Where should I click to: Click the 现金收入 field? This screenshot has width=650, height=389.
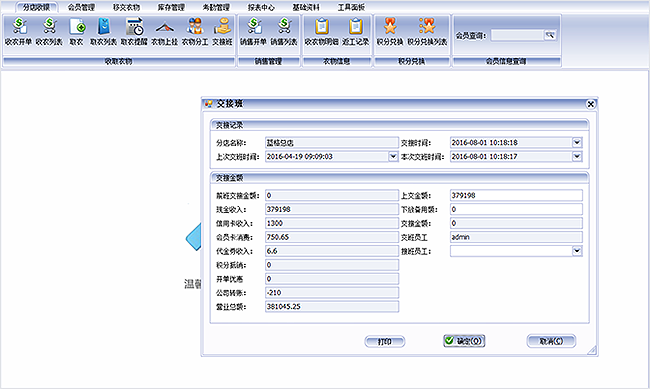(332, 209)
